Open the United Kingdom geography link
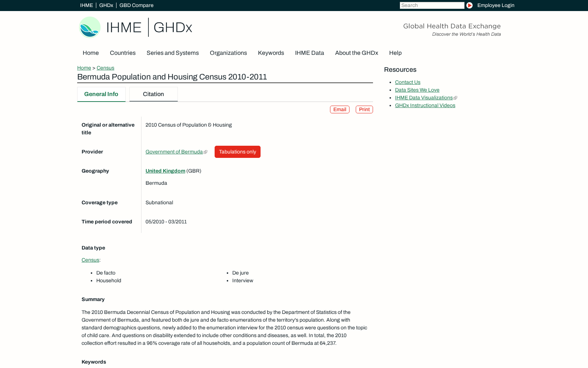The height and width of the screenshot is (368, 588). [165, 171]
